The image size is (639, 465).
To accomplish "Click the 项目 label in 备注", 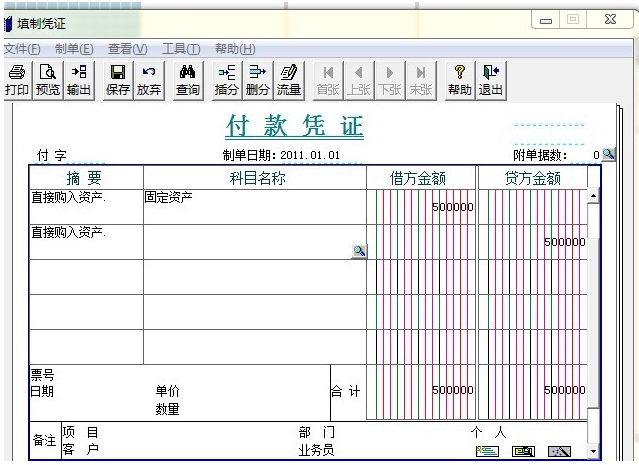I will pos(80,432).
